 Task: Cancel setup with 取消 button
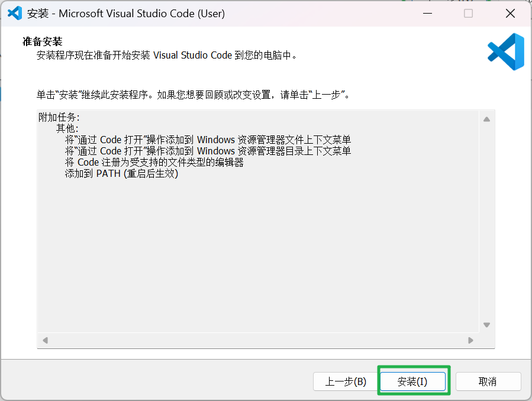pyautogui.click(x=488, y=381)
